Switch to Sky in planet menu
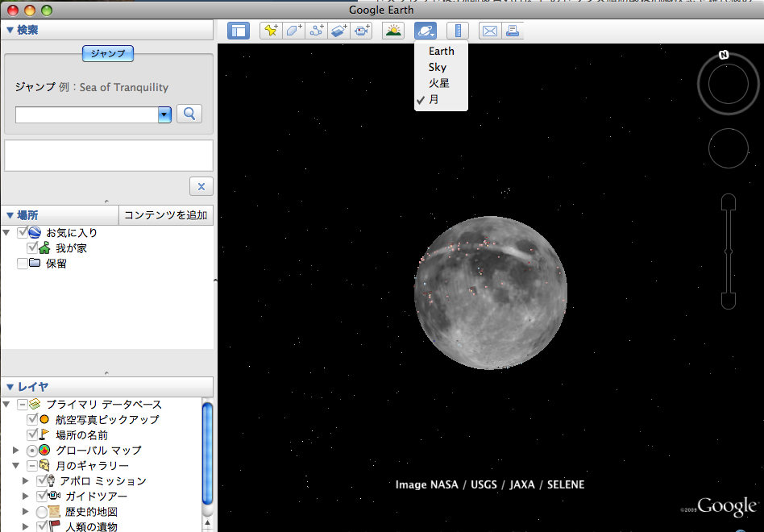This screenshot has height=532, width=764. point(441,67)
